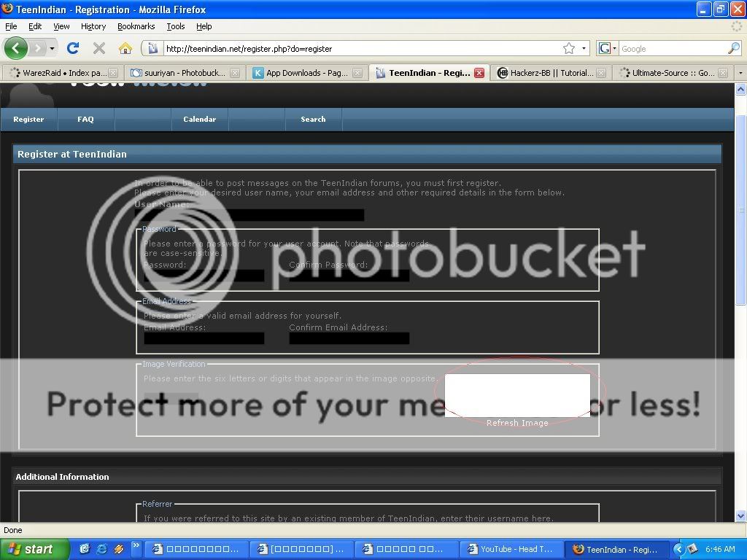This screenshot has width=747, height=560.
Task: Close the TeenIndian tab with red X
Action: pyautogui.click(x=479, y=73)
